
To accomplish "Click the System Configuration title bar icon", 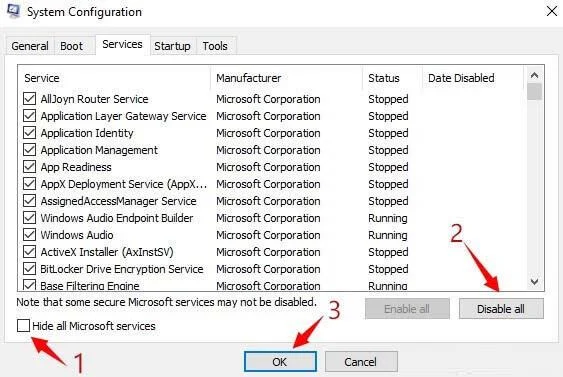I will tap(14, 11).
